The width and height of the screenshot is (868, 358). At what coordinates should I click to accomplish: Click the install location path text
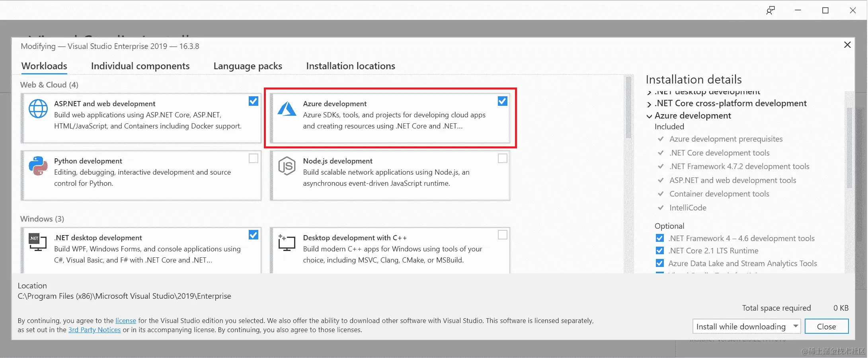coord(125,296)
